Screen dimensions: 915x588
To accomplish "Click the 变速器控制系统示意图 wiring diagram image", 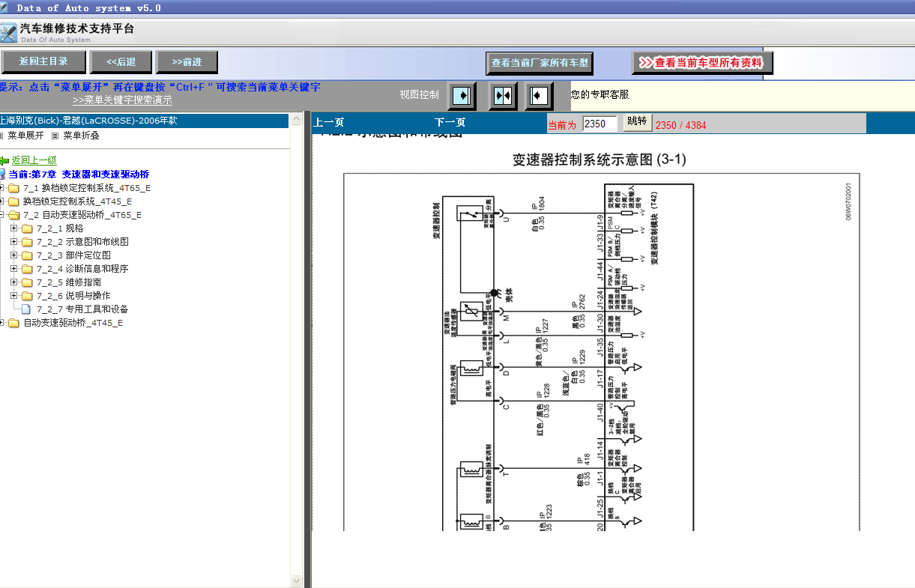I will (602, 351).
